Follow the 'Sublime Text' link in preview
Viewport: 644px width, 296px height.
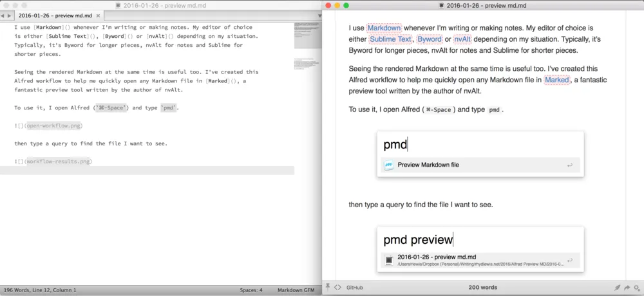390,39
